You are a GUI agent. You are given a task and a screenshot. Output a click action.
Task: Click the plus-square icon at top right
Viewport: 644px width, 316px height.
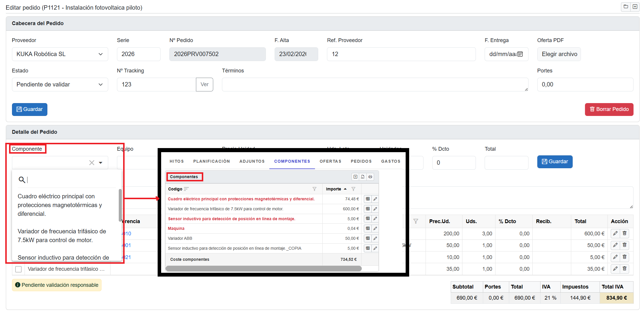pyautogui.click(x=635, y=7)
